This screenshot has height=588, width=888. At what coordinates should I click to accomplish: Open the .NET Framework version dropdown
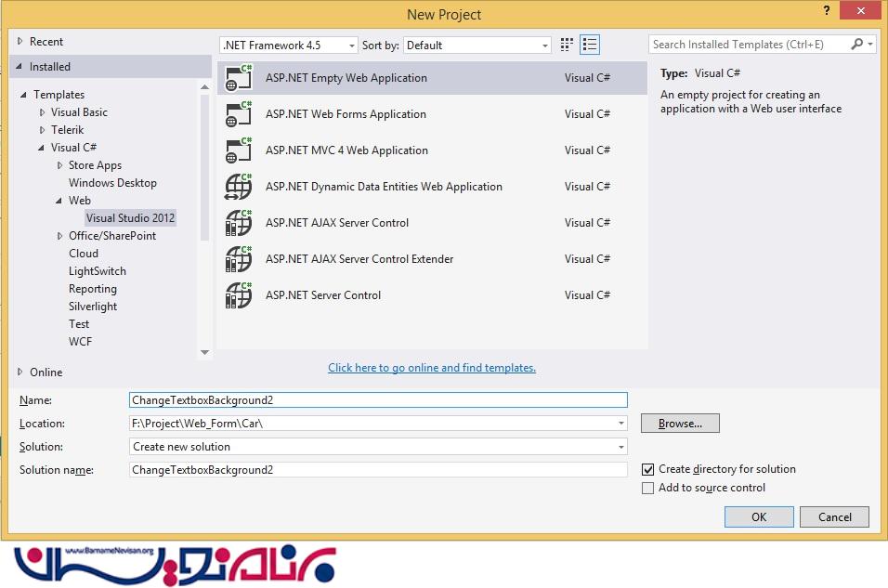tap(289, 46)
